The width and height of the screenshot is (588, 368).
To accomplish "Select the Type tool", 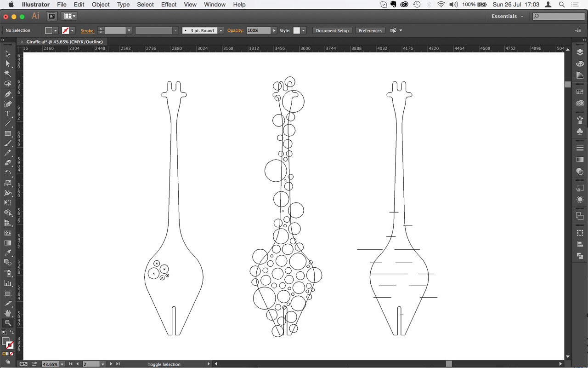I will point(8,114).
